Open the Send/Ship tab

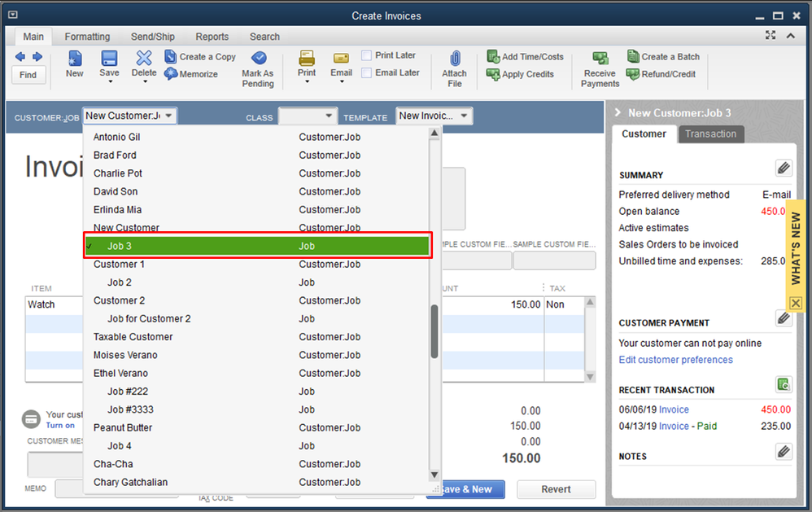(x=153, y=37)
